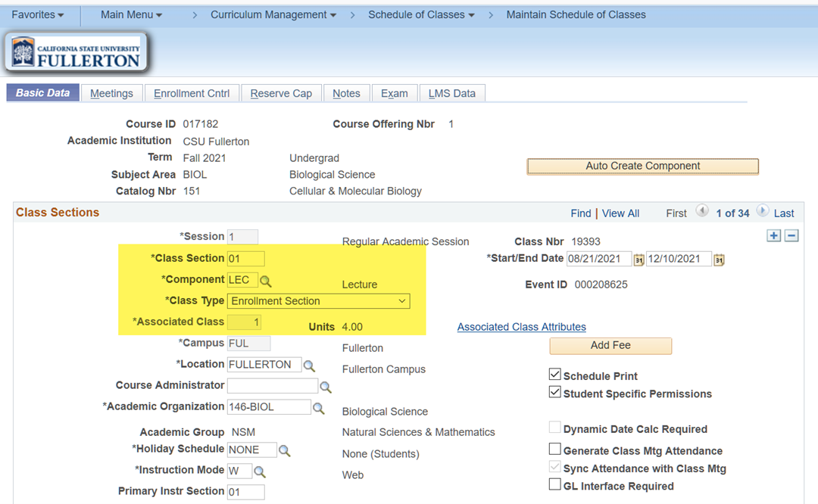Click the start date field 08/21/2021
Screen dimensions: 818x504
(x=599, y=259)
